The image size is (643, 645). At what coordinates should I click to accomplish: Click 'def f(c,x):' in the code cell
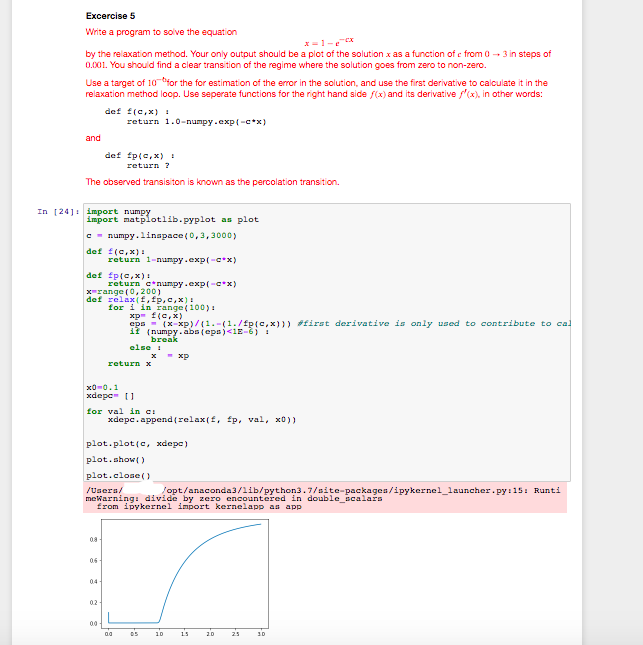[x=116, y=251]
